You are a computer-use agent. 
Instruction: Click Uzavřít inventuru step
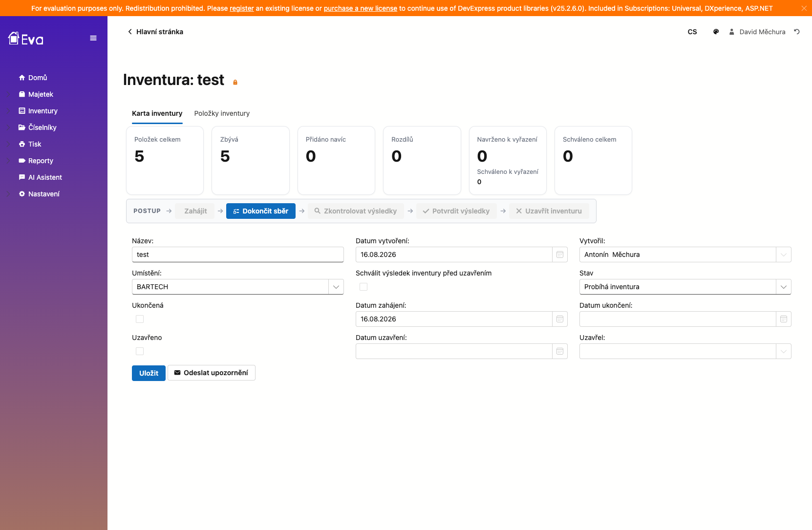coord(549,211)
